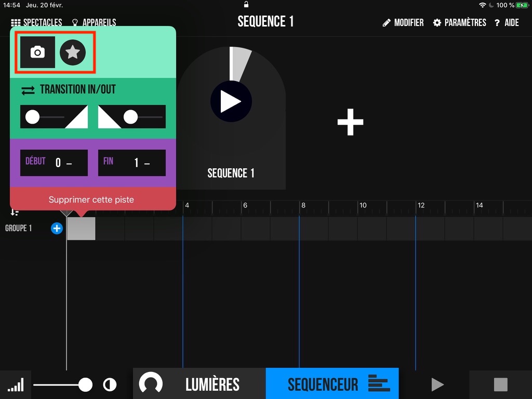Click the Sequence 1 card label
Image resolution: width=532 pixels, height=399 pixels.
[231, 173]
